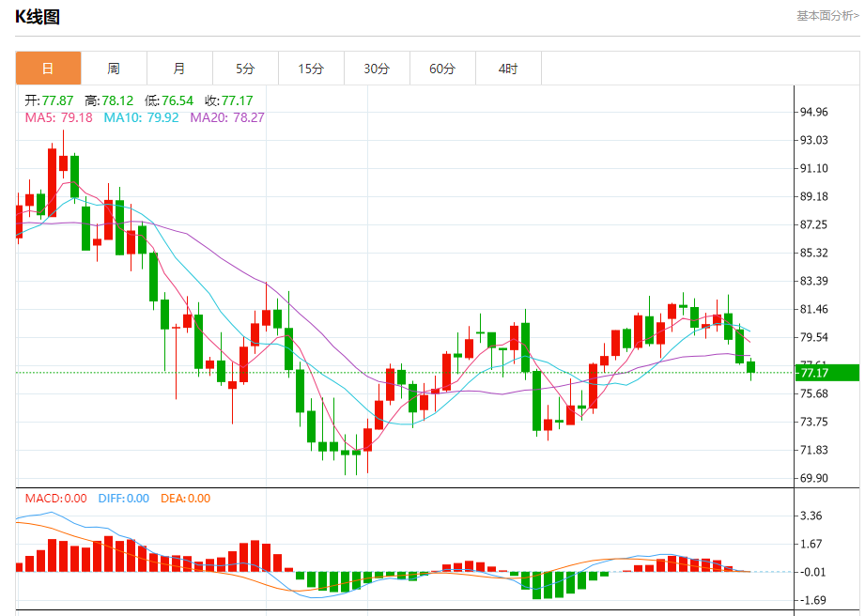This screenshot has width=865, height=616.
Task: Click the 开:77.87 open price value
Action: click(49, 100)
